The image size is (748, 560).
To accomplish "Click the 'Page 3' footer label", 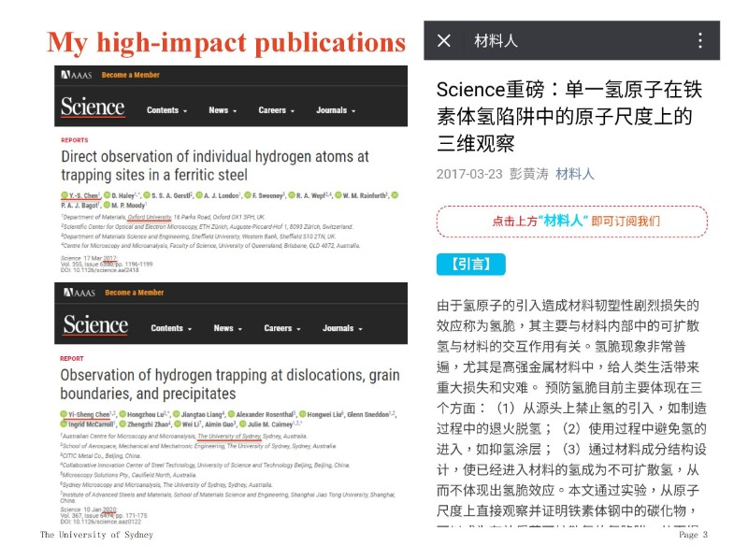I will (693, 535).
